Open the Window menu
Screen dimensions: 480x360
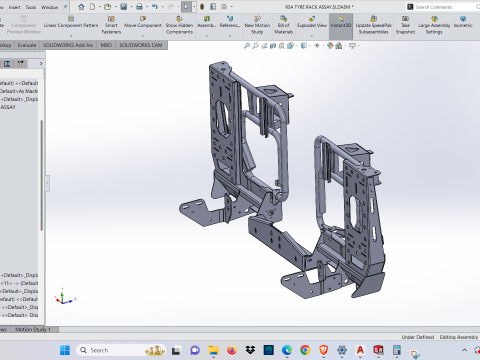(49, 7)
